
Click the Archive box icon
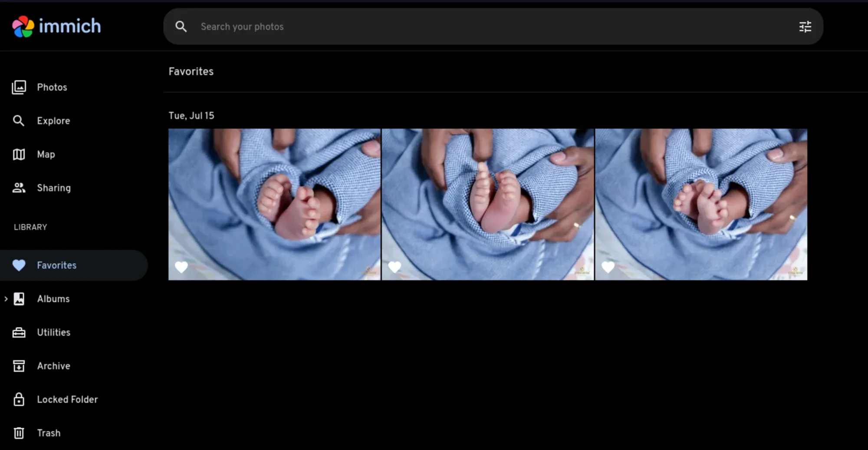click(x=19, y=366)
